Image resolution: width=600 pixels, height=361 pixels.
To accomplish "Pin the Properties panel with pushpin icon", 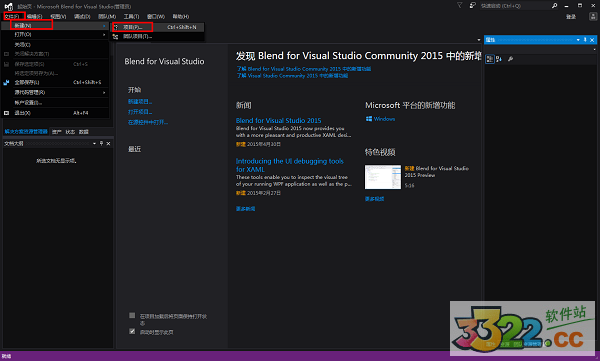I will 585,40.
